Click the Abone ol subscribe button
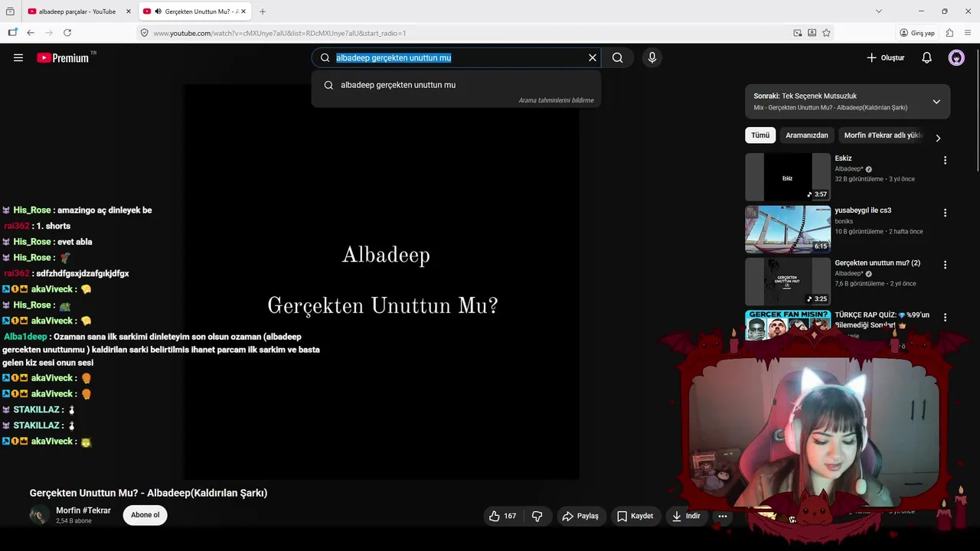 145,515
